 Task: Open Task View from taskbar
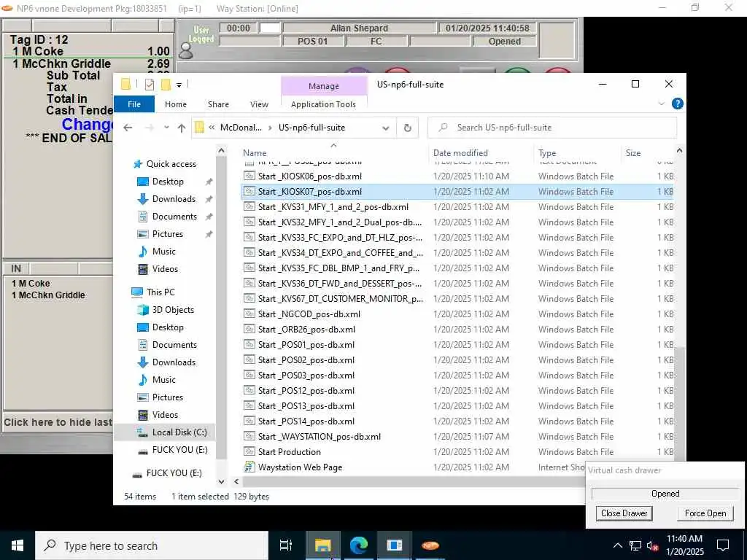coord(286,545)
